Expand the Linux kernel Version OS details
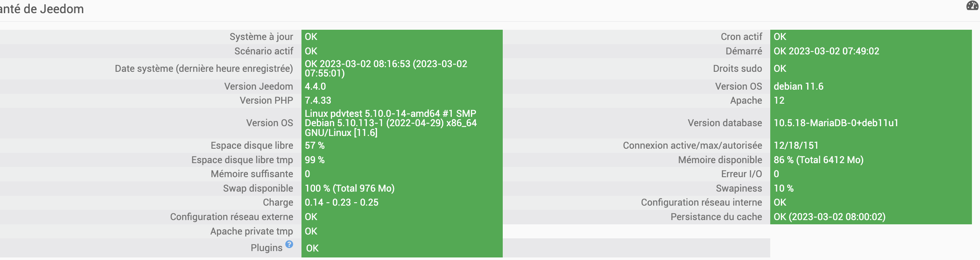Viewport: 980px width, 260px height. click(x=391, y=123)
